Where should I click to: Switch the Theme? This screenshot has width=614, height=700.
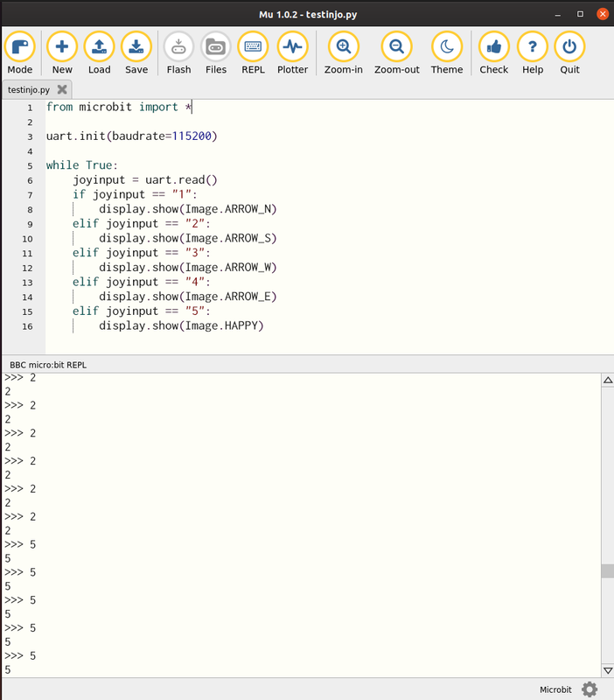coord(447,52)
